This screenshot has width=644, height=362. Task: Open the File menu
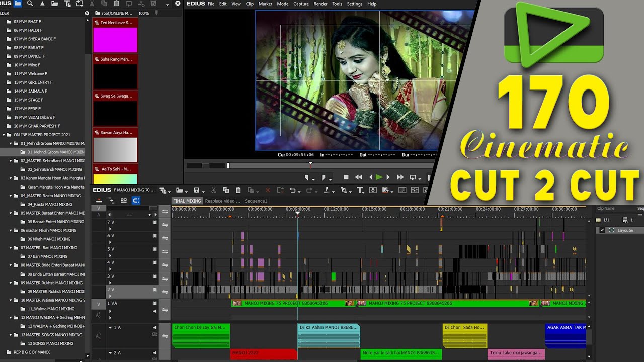click(211, 4)
